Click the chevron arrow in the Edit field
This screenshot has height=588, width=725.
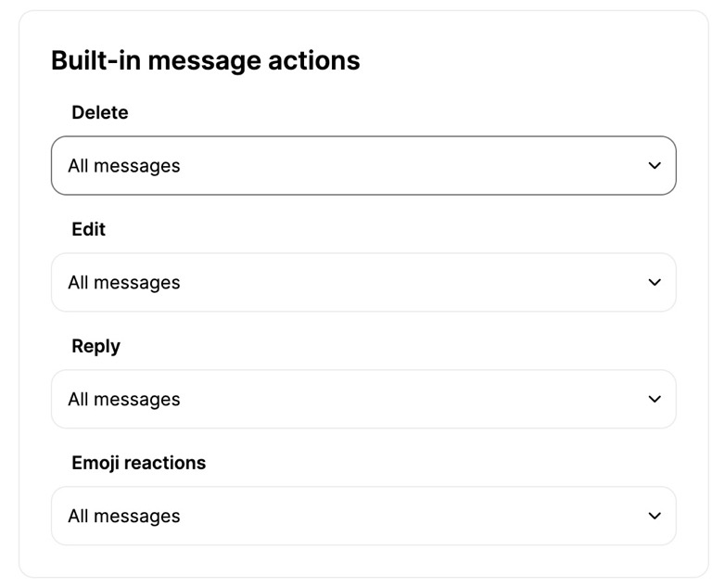pos(655,283)
